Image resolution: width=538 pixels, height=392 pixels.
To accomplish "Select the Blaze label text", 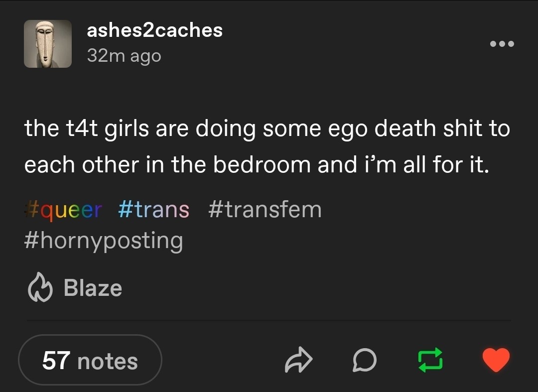I will (93, 288).
